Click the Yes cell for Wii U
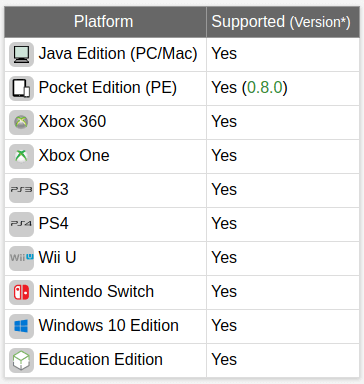Viewport: 364px width, 384px height. 283,258
